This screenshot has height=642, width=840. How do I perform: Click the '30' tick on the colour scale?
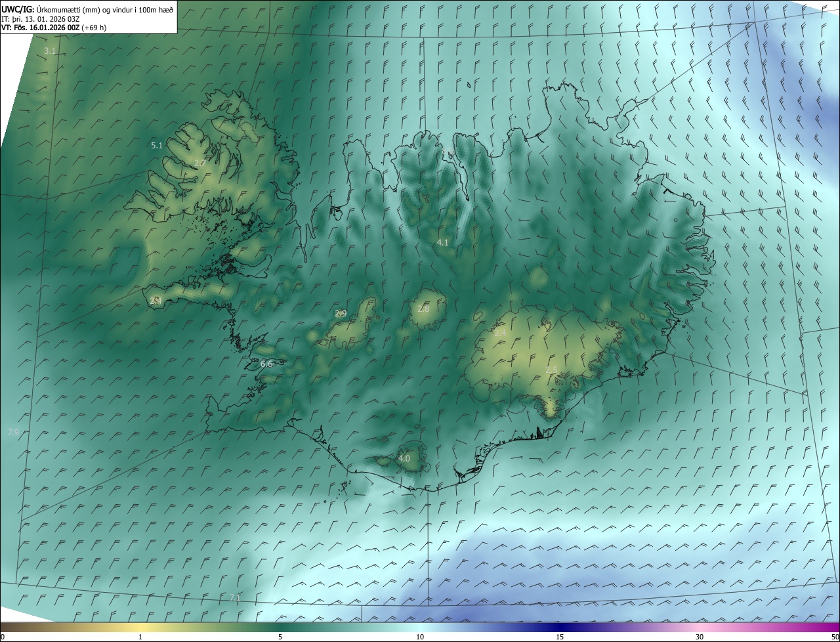tap(700, 637)
